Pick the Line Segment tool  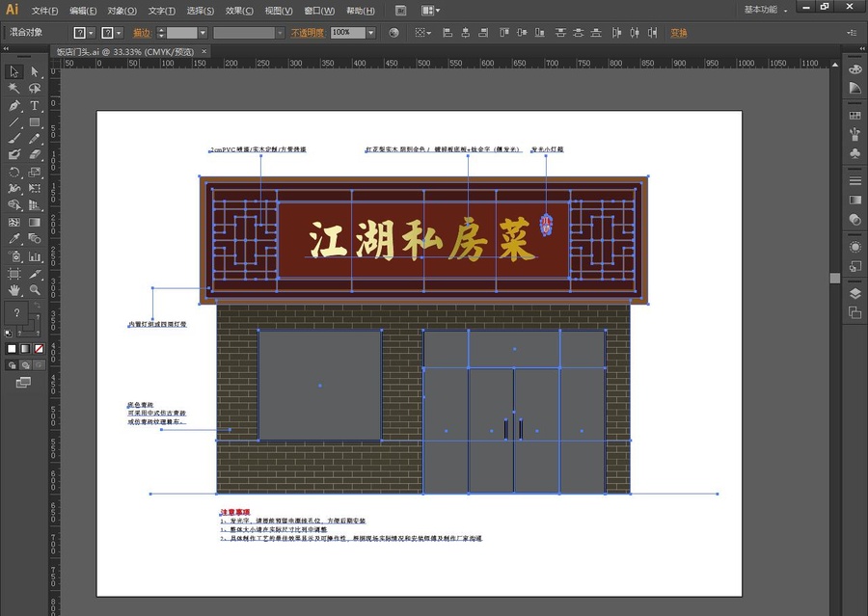coord(14,121)
